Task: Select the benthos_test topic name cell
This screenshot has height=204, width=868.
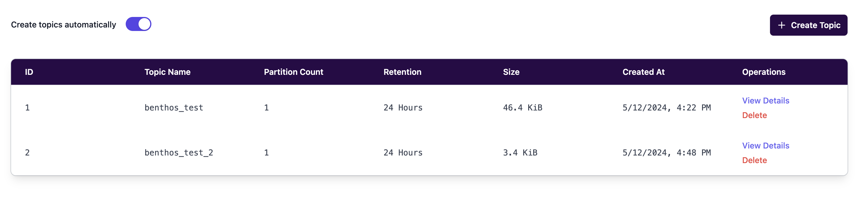Action: (174, 108)
